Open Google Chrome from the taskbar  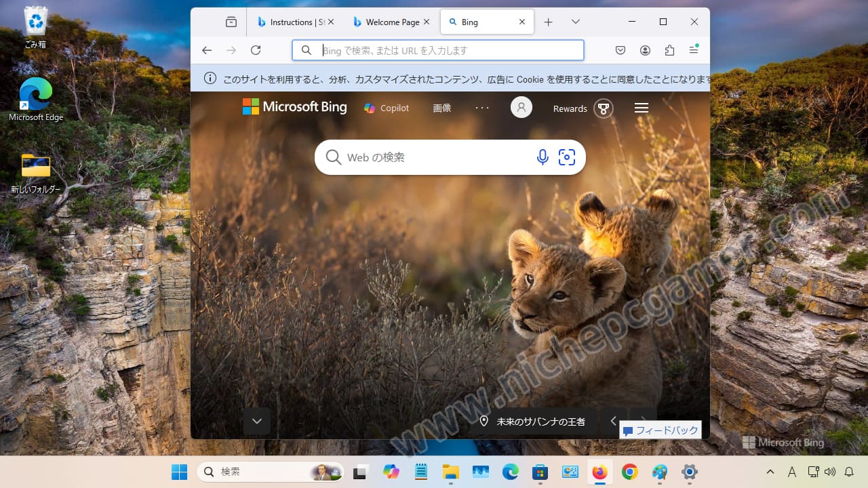[630, 472]
